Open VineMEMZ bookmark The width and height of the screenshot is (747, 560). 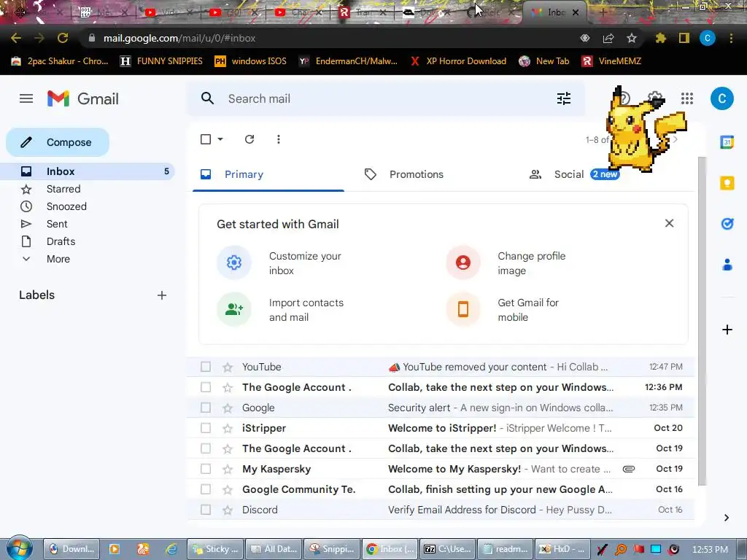pos(612,61)
